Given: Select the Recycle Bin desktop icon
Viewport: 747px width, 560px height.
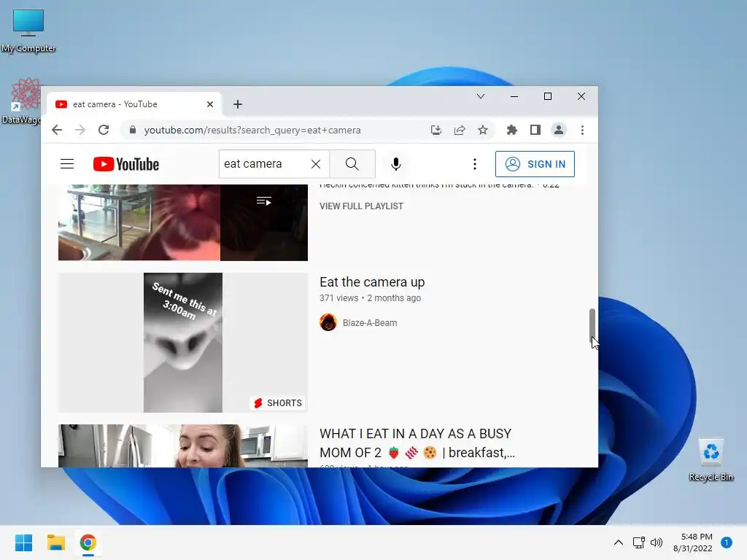Looking at the screenshot, I should [711, 459].
